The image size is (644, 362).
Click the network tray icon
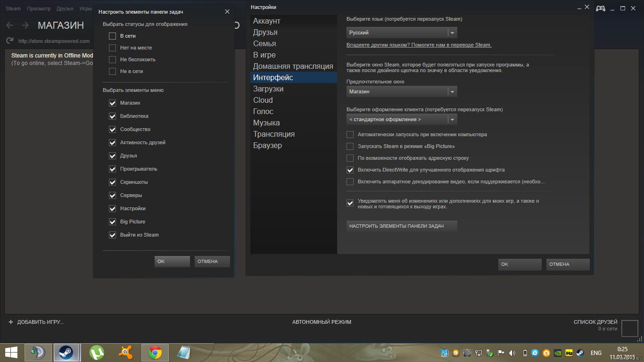479,353
